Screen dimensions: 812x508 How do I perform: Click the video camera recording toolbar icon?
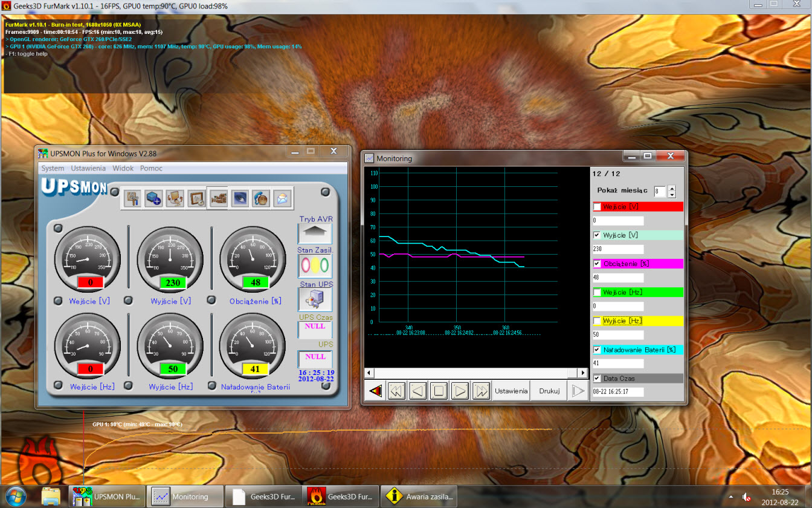[x=218, y=198]
